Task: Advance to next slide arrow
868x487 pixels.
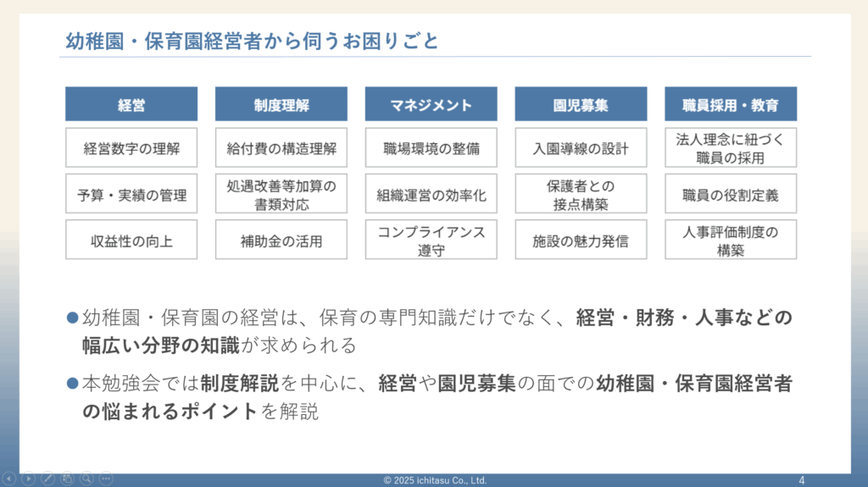Action: [x=28, y=479]
